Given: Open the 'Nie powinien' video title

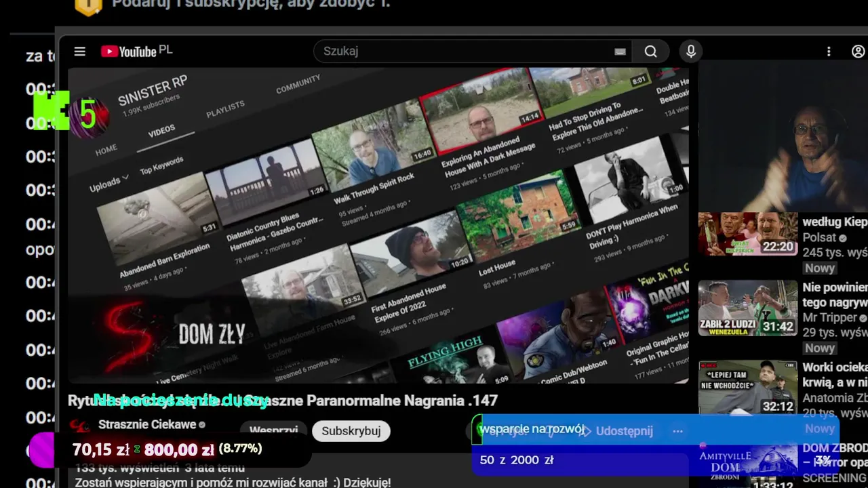Looking at the screenshot, I should point(835,295).
